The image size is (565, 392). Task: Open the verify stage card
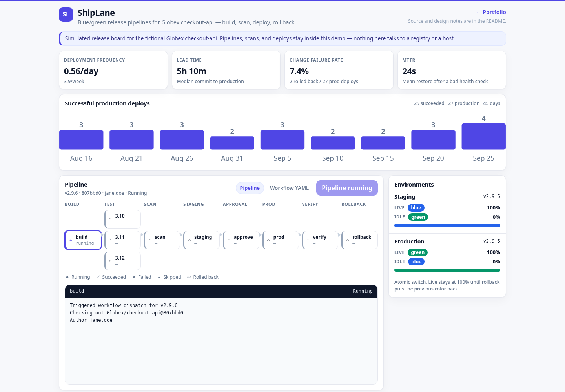coord(320,240)
